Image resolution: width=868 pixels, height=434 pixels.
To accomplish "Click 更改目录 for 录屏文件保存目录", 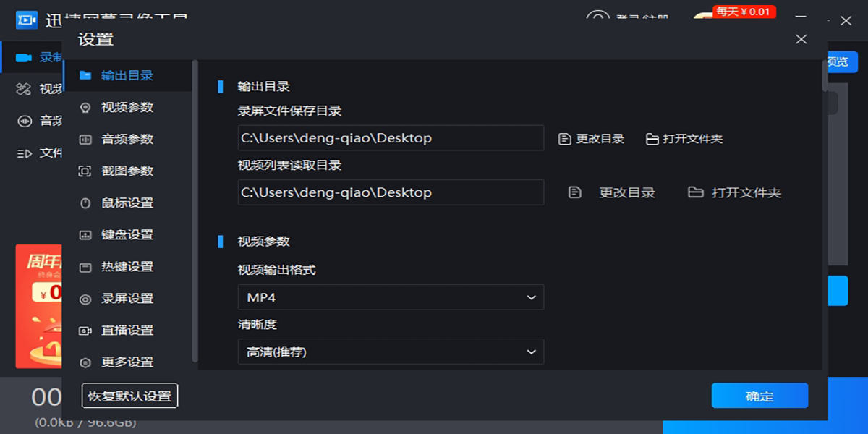I will tap(592, 139).
